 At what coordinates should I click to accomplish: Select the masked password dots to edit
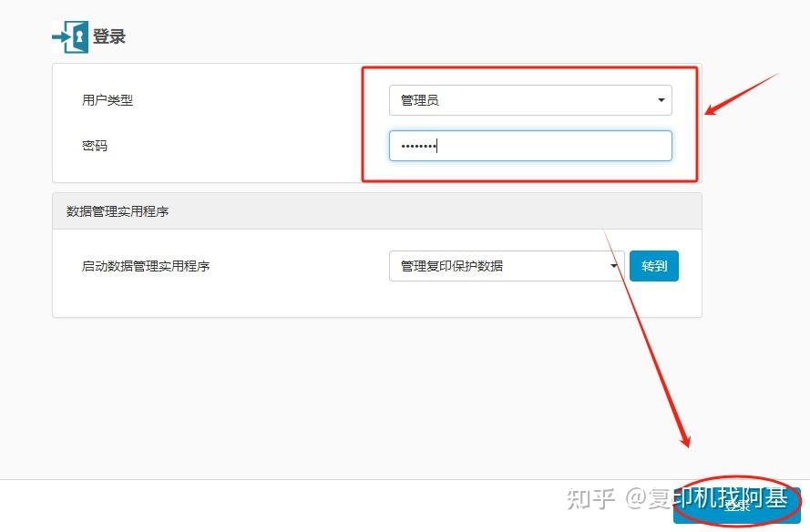pyautogui.click(x=419, y=145)
